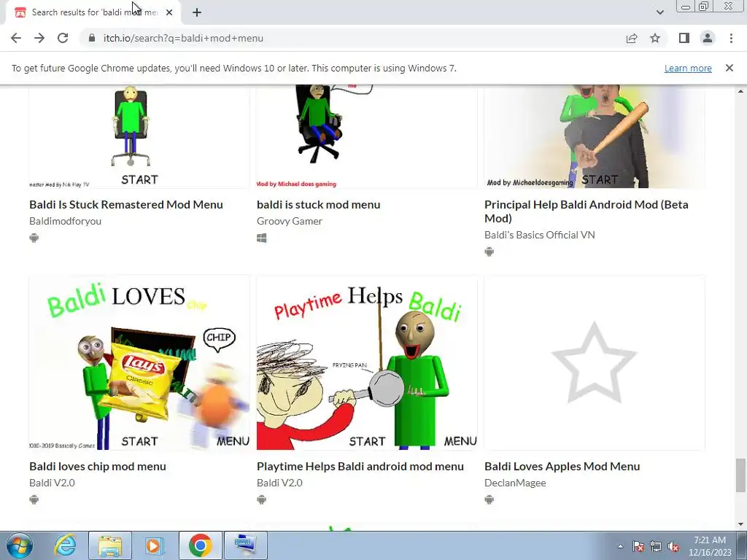This screenshot has height=560, width=747.
Task: Open Chrome side panel
Action: [684, 38]
